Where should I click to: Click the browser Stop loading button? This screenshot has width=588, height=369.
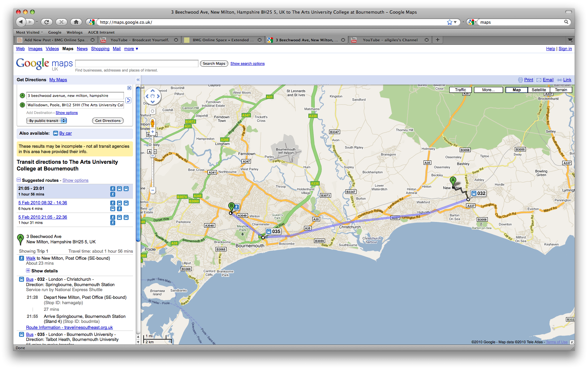coord(61,22)
